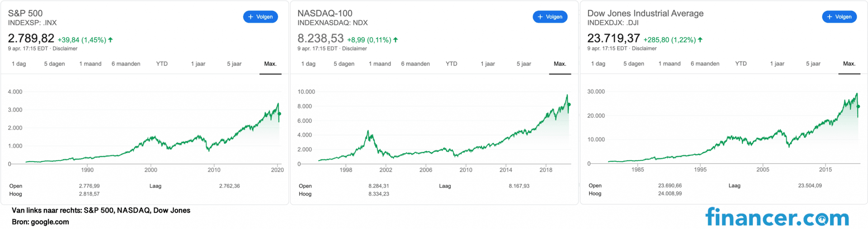Click Disclaimer link under Dow Jones price
This screenshot has width=868, height=229.
tap(644, 48)
